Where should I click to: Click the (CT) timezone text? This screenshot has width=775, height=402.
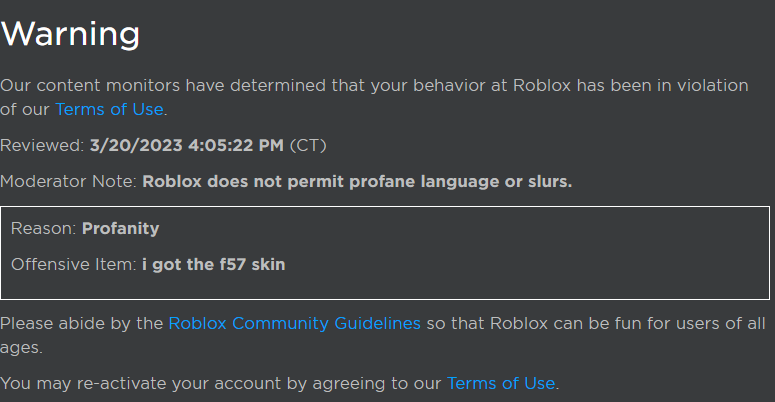coord(308,145)
